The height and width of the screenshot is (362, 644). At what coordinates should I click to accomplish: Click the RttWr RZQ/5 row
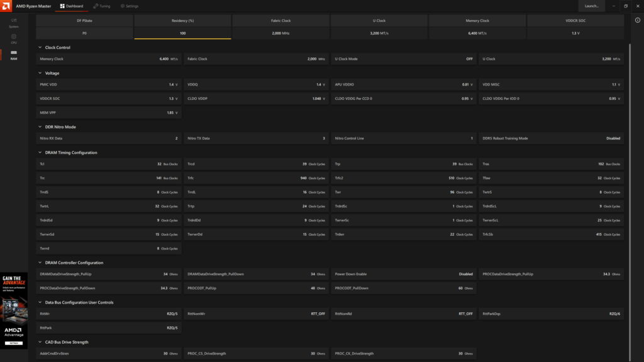point(108,314)
